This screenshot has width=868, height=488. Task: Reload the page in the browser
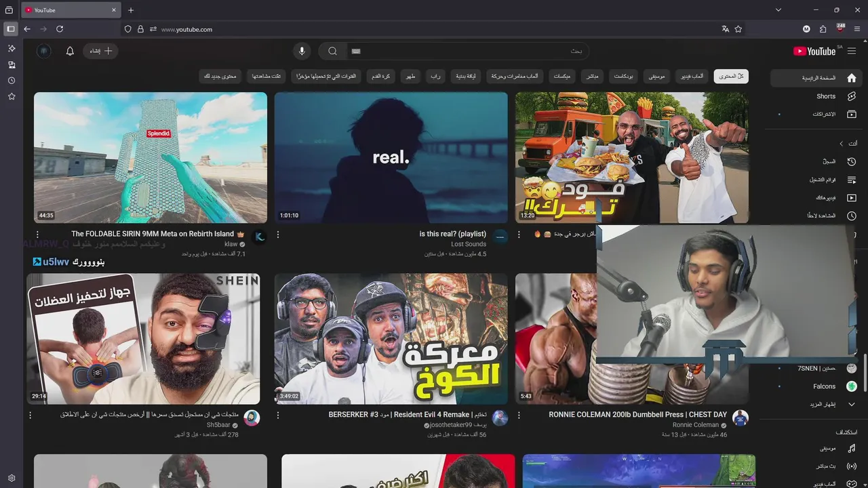[60, 29]
